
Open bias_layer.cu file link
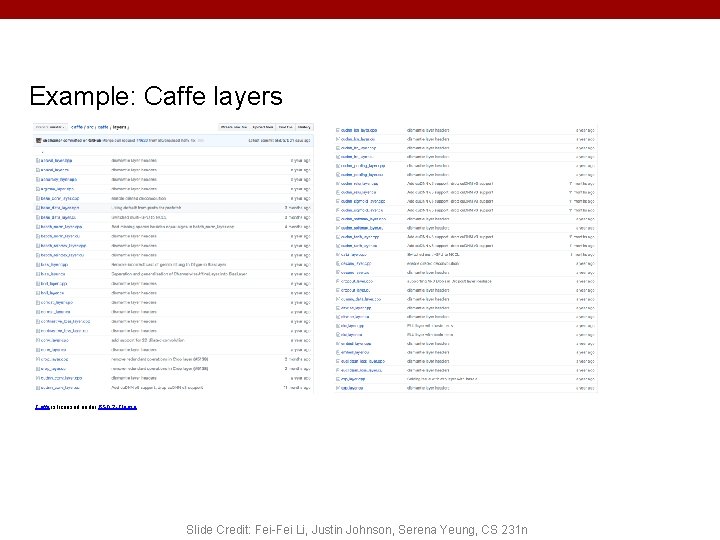[53, 274]
